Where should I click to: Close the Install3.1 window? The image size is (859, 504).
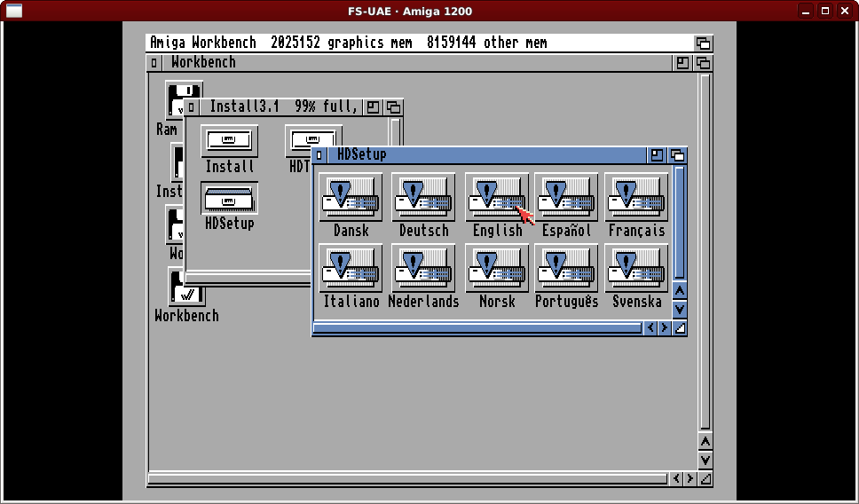[x=191, y=106]
